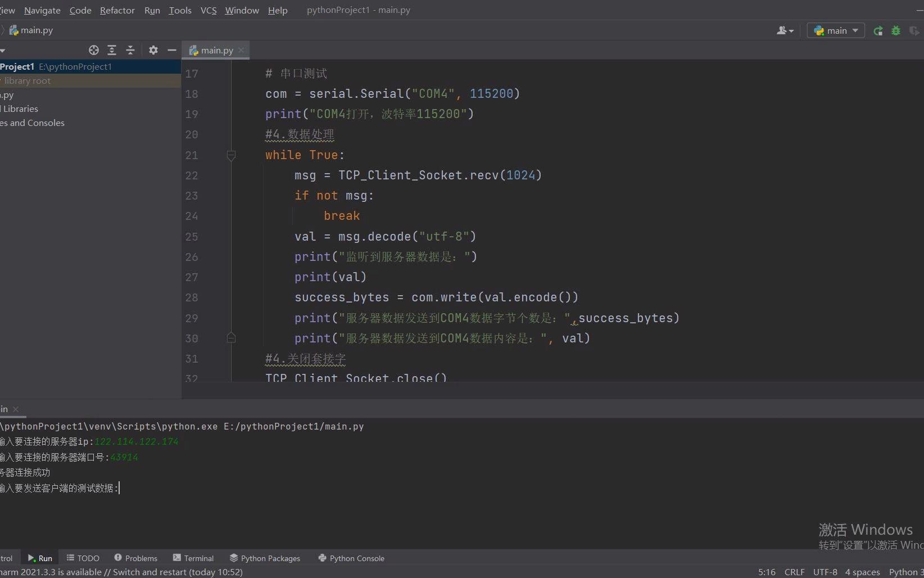Viewport: 924px width, 578px height.
Task: Close the main.py editor tab
Action: (241, 50)
